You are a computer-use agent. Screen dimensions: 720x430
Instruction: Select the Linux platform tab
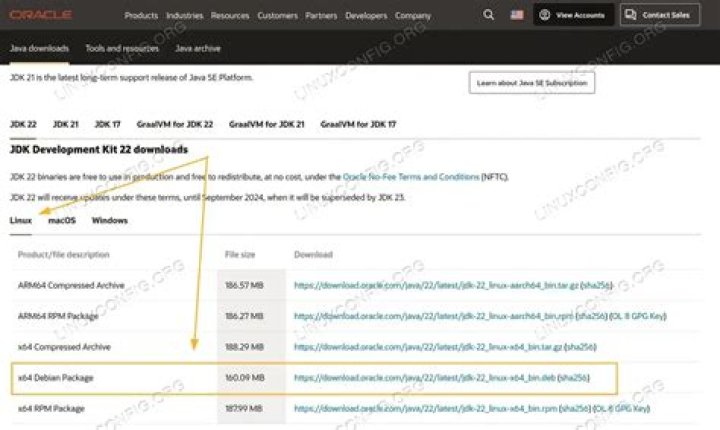[21, 221]
